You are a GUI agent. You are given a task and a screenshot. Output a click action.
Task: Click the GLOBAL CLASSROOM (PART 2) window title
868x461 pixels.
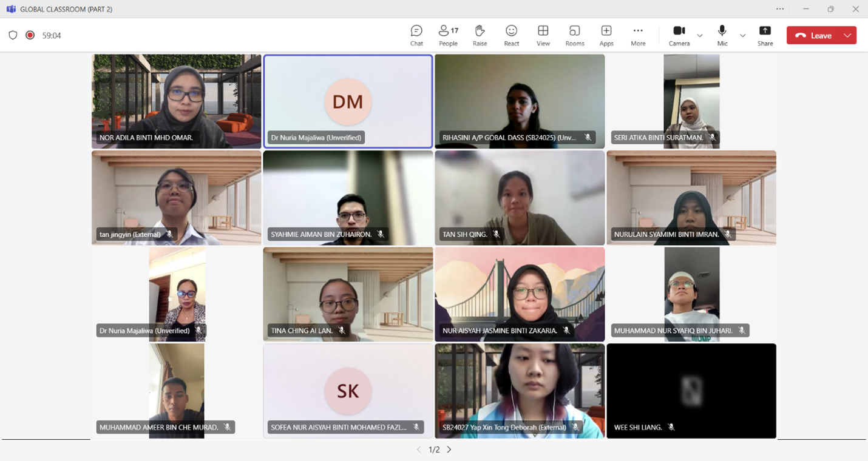click(66, 9)
